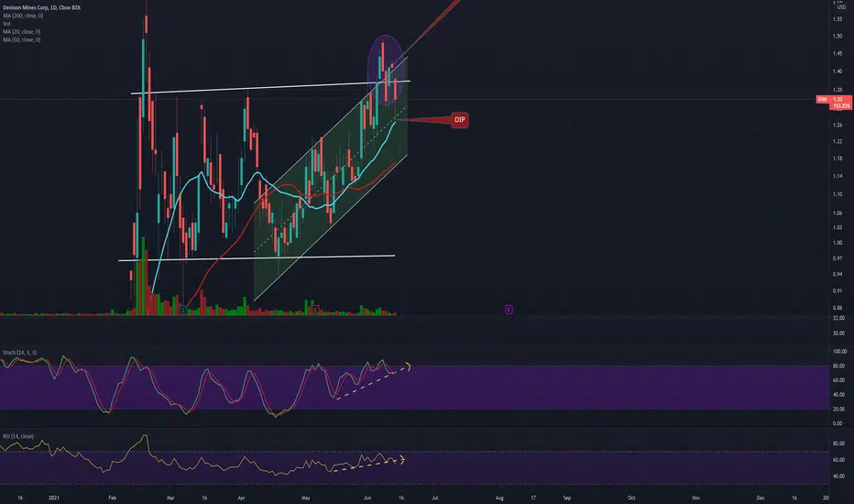Click the 1.10 price axis value
854x504 pixels.
(x=838, y=194)
